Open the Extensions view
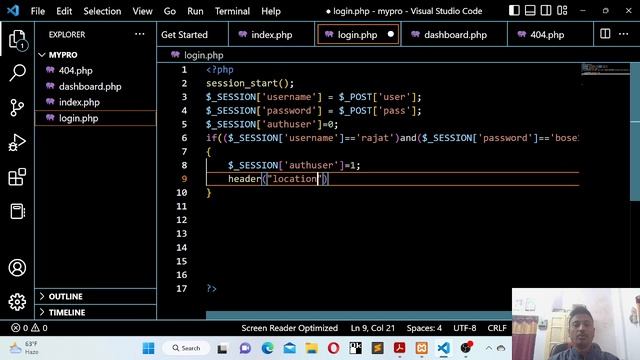Screen dimensions: 640x360 (x=17, y=177)
